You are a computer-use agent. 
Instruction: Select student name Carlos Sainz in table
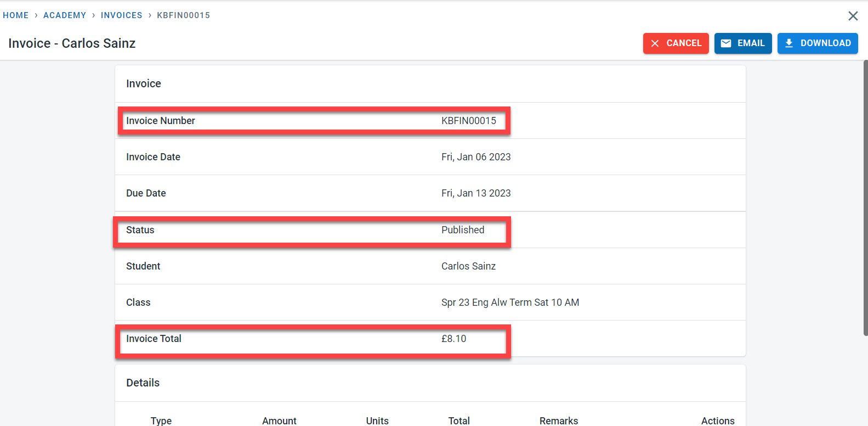(468, 266)
